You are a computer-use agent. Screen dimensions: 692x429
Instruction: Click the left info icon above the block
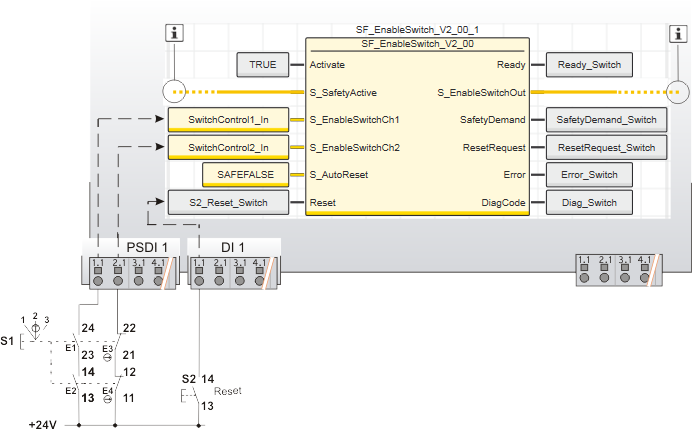pos(177,33)
